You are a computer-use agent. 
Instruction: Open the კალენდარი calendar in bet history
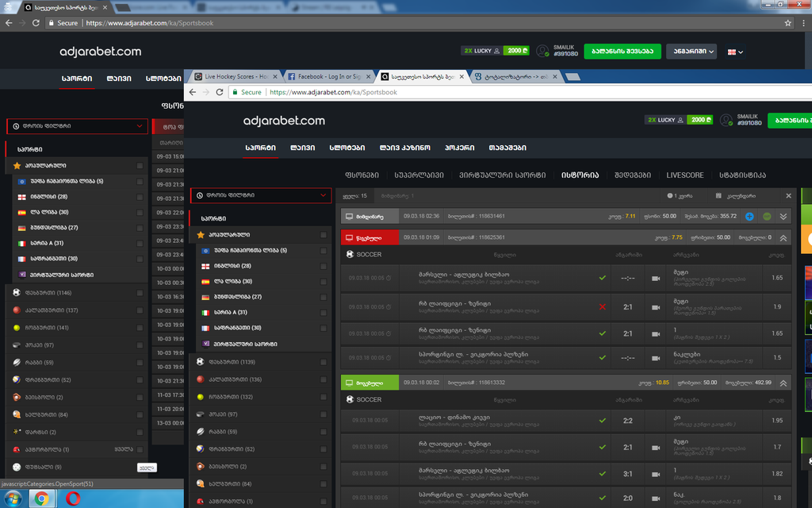pos(736,196)
